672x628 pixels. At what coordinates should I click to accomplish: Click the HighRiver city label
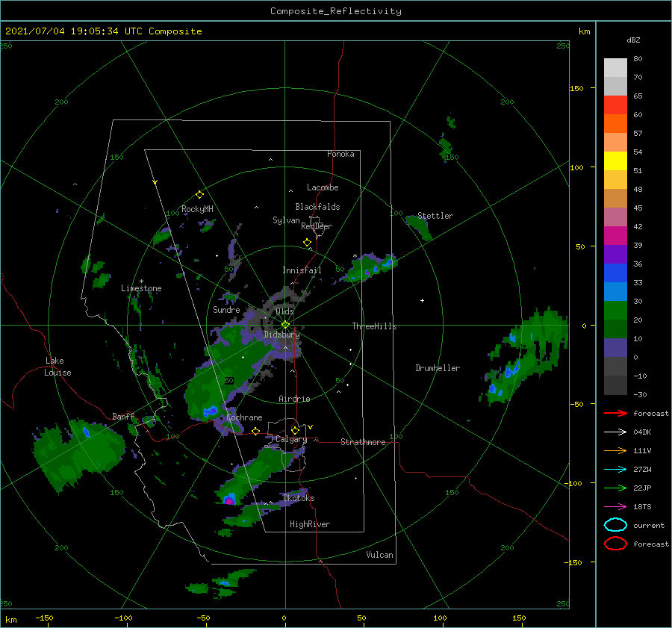(309, 524)
